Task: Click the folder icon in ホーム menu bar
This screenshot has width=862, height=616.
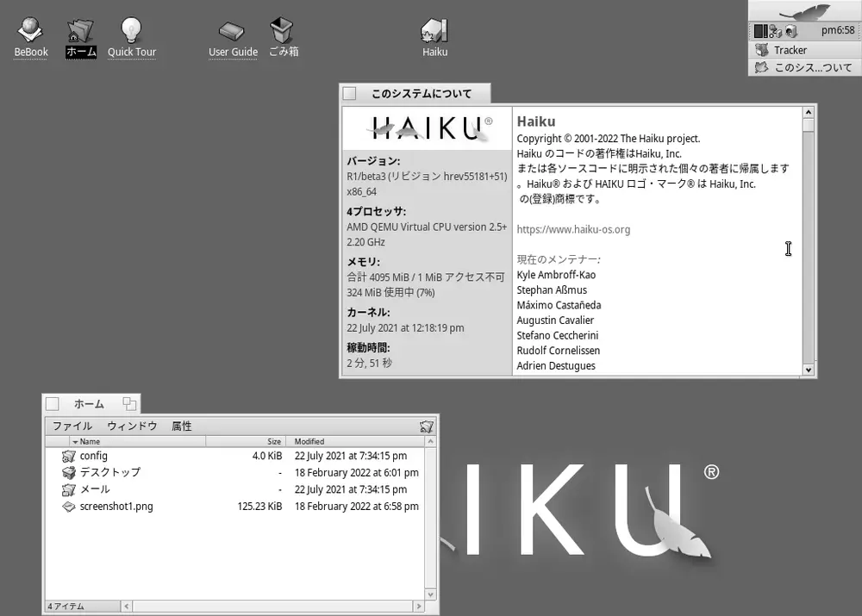Action: click(x=427, y=426)
